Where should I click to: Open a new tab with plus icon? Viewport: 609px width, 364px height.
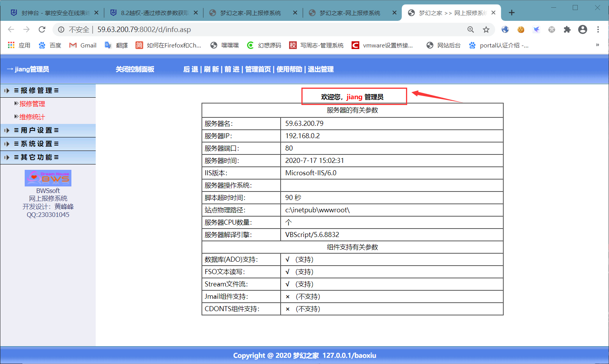[512, 13]
